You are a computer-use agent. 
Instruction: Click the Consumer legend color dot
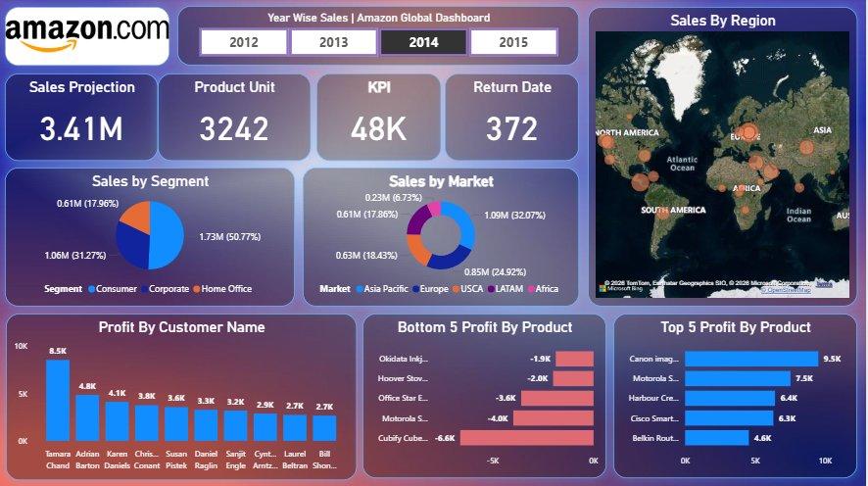click(92, 289)
